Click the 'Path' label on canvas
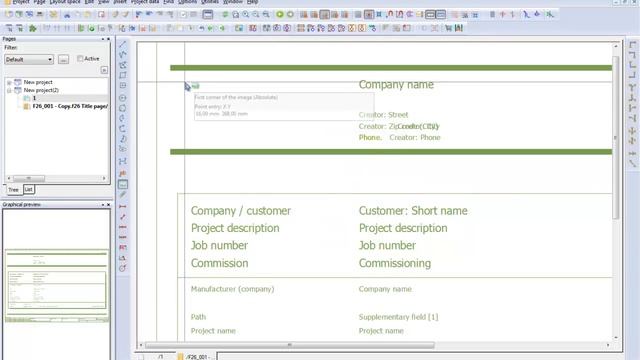Image resolution: width=640 pixels, height=360 pixels. tap(198, 317)
